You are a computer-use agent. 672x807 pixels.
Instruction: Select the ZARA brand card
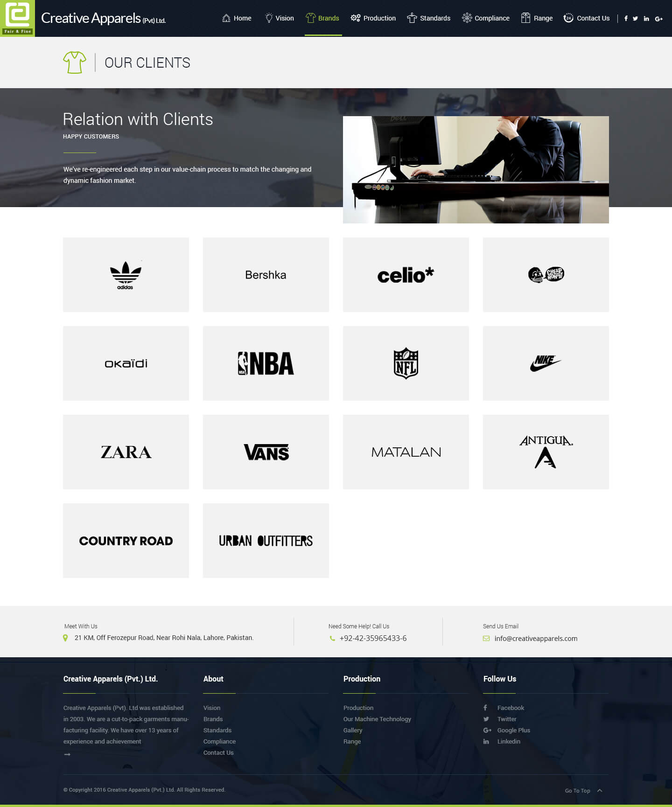[126, 452]
